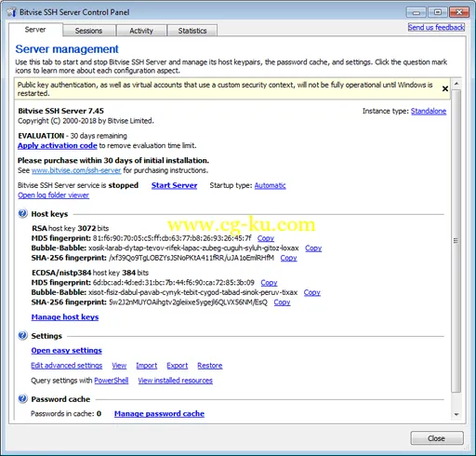
Task: Click the Settings help question mark icon
Action: (x=22, y=336)
